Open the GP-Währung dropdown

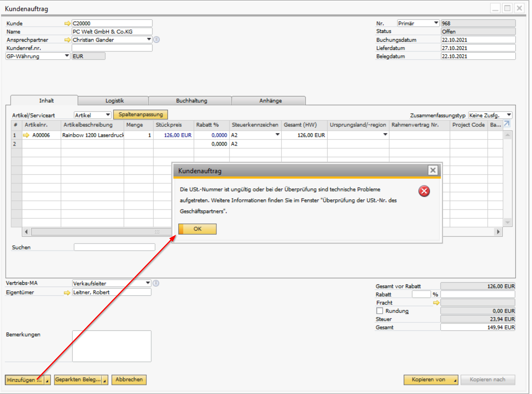67,56
